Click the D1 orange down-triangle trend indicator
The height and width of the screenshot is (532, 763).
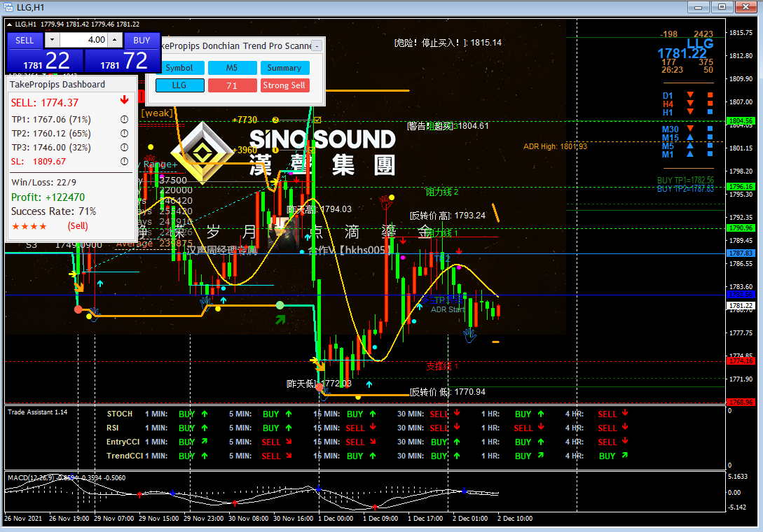tap(690, 94)
